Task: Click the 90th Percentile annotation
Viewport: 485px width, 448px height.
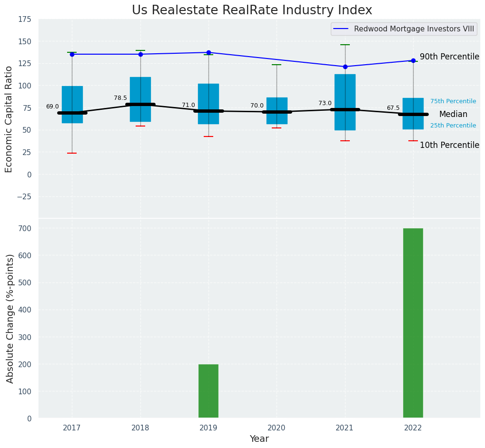Action: (x=449, y=57)
